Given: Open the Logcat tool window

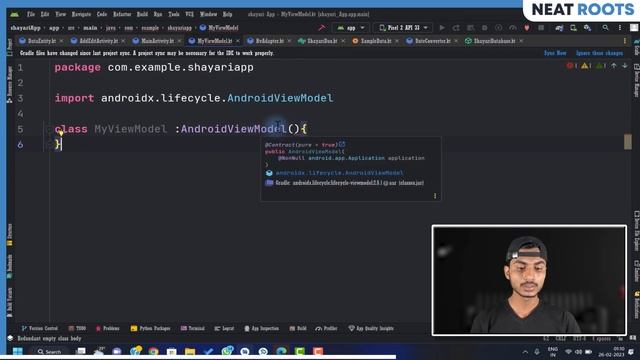Looking at the screenshot, I should pyautogui.click(x=224, y=328).
